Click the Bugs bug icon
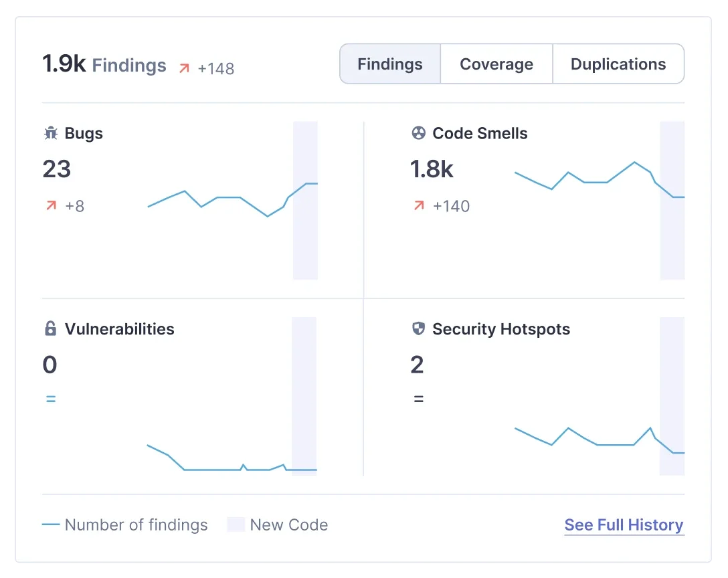This screenshot has width=728, height=578. pyautogui.click(x=50, y=133)
